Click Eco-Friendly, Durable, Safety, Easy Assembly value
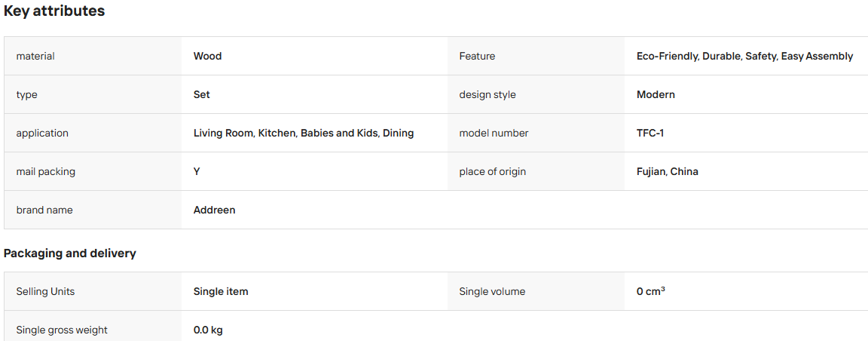The width and height of the screenshot is (868, 341). [x=744, y=56]
